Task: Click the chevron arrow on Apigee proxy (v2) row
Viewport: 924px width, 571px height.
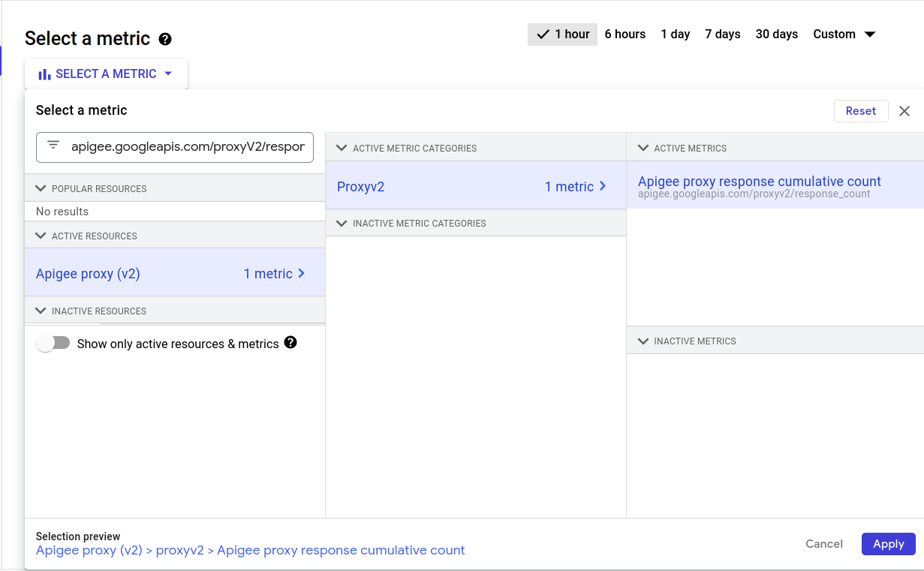Action: 302,274
